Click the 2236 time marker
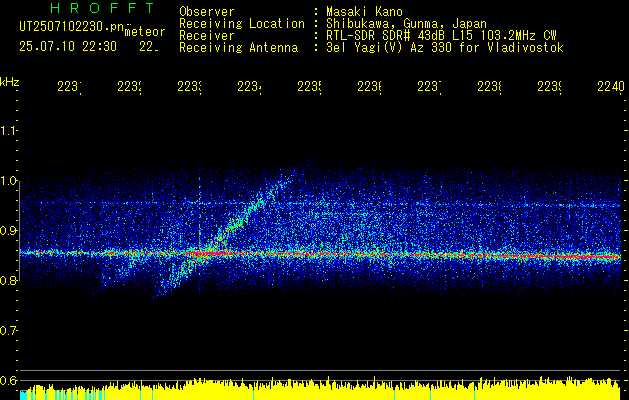Image resolution: width=629 pixels, height=400 pixels. click(369, 86)
